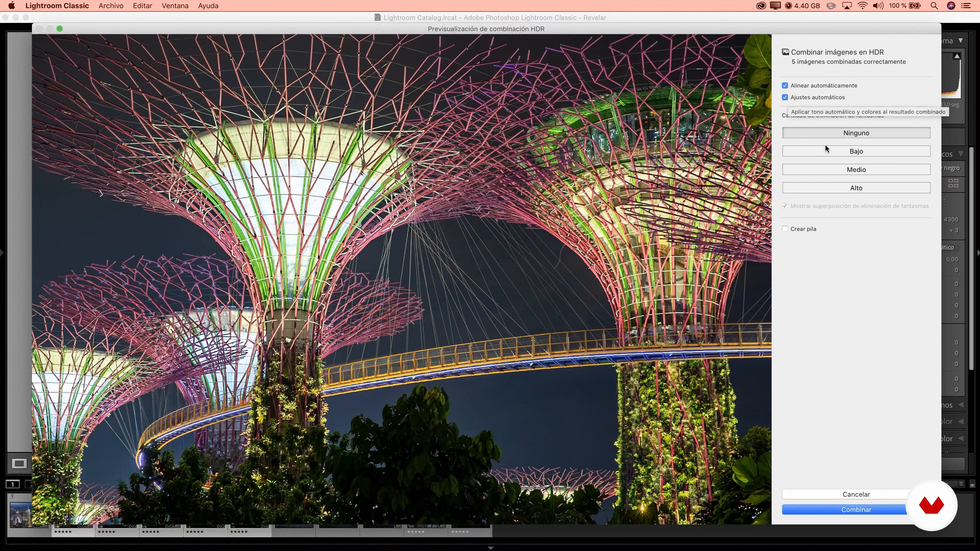The width and height of the screenshot is (980, 551).
Task: Open the Archivo menu
Action: (111, 6)
